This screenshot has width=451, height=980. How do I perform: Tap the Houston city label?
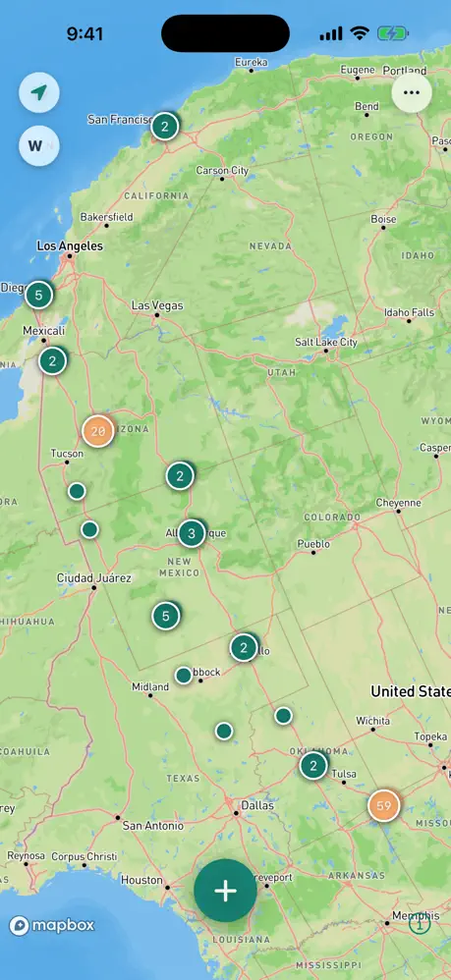coord(142,880)
